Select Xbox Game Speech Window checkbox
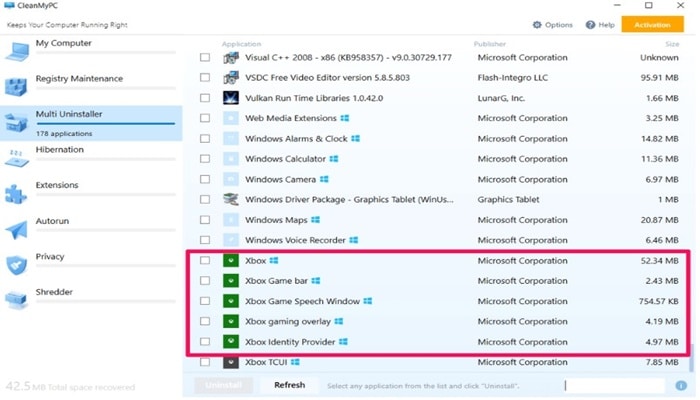 tap(205, 301)
